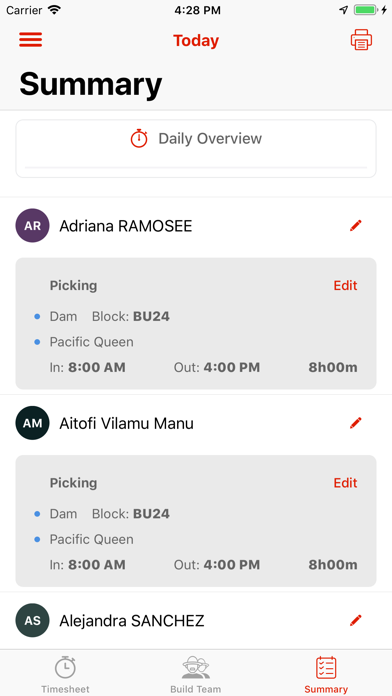The width and height of the screenshot is (392, 696).
Task: Click pencil icon for Adriana RAMOSEE
Action: click(x=356, y=226)
